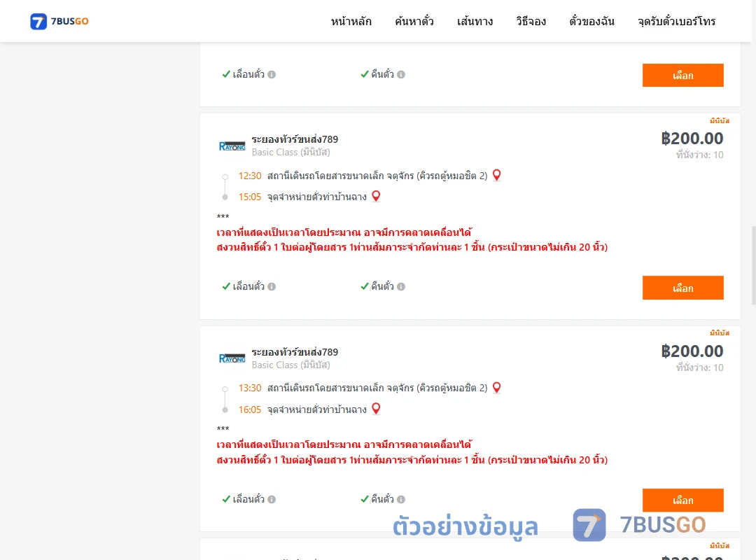Click ระยองทัวร์ขนส่ง789 name in 13:30 card
Image resolution: width=756 pixels, height=560 pixels.
pyautogui.click(x=295, y=352)
